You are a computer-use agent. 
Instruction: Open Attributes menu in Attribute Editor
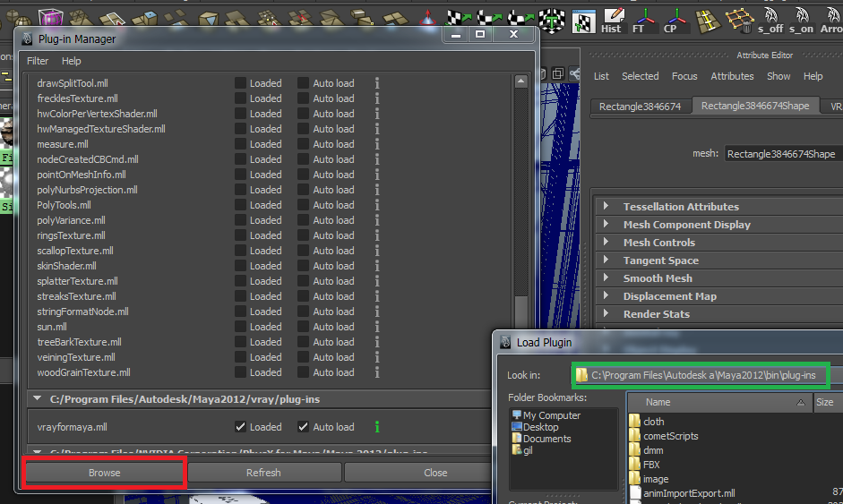(x=732, y=76)
